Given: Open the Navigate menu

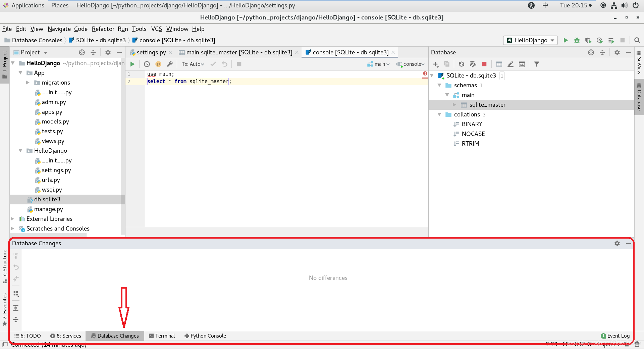Looking at the screenshot, I should (x=59, y=29).
